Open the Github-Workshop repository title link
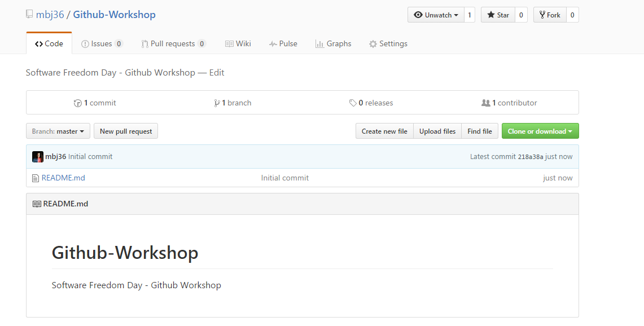This screenshot has height=326, width=644. [x=114, y=14]
